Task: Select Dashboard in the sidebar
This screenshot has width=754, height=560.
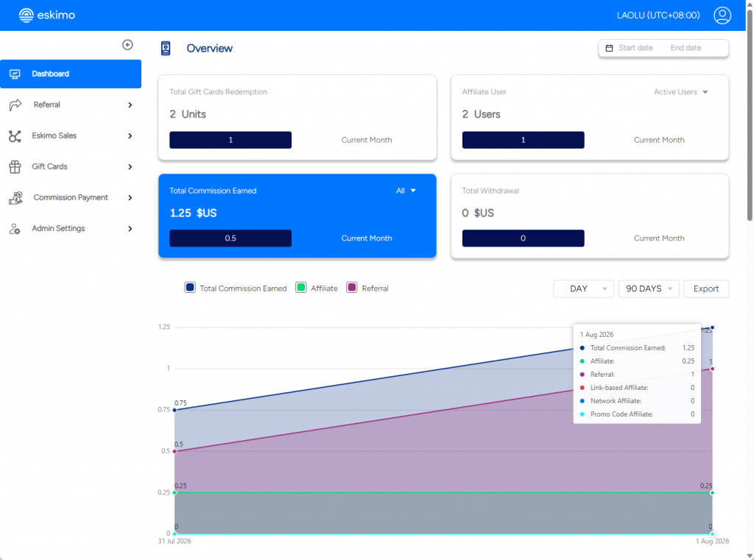Action: [x=71, y=74]
